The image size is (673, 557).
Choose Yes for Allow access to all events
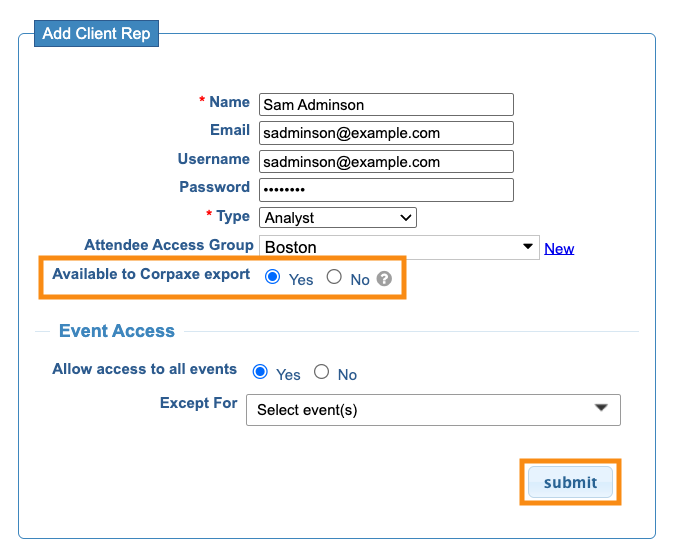point(261,372)
